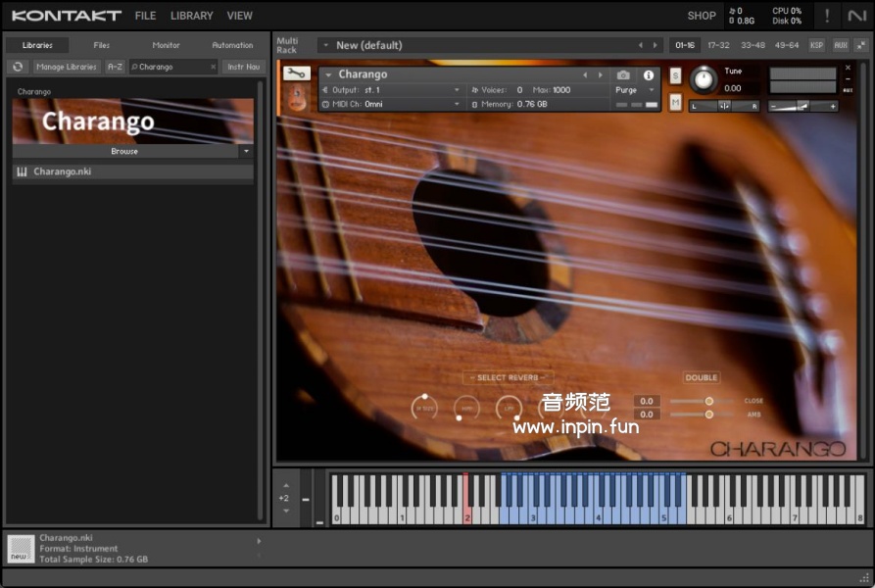Click the KSP master script button
This screenshot has width=875, height=588.
[816, 45]
